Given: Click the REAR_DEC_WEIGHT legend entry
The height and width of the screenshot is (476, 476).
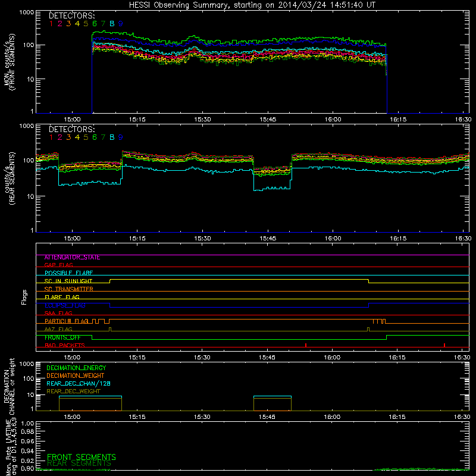Looking at the screenshot, I should 73,392.
